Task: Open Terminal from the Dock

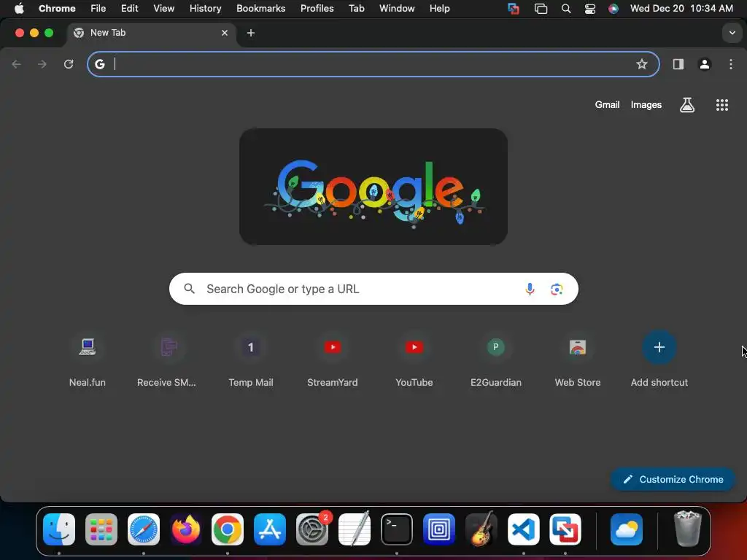Action: (x=396, y=529)
